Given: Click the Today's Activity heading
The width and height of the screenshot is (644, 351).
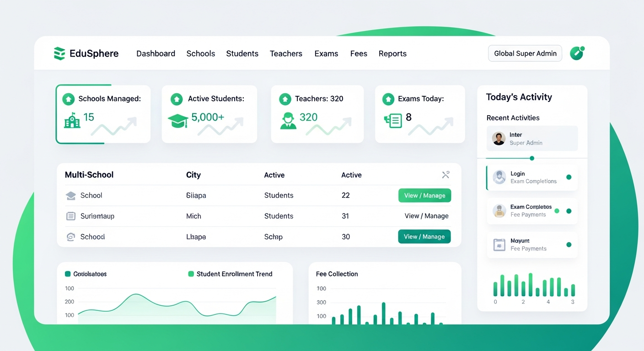Looking at the screenshot, I should (x=519, y=97).
